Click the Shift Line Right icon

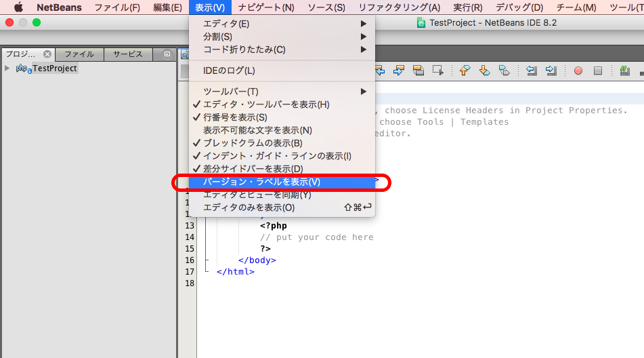pos(551,71)
